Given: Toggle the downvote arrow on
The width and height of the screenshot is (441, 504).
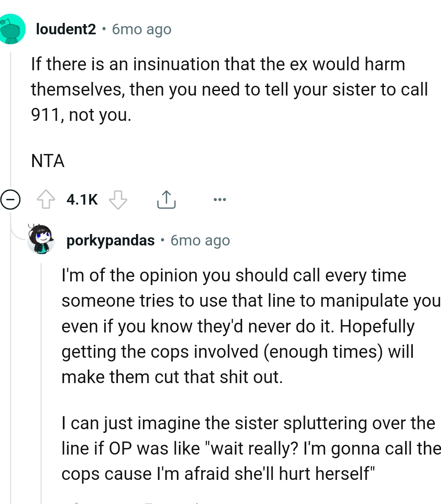Looking at the screenshot, I should (x=118, y=200).
